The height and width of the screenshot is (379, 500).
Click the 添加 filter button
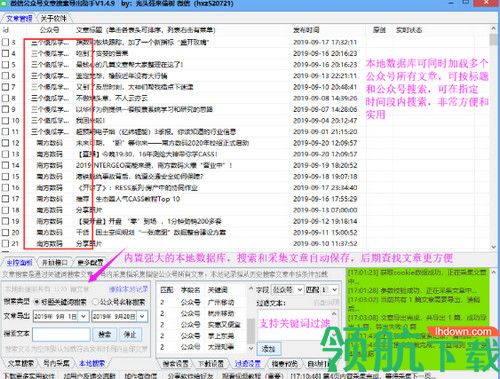coord(269,349)
